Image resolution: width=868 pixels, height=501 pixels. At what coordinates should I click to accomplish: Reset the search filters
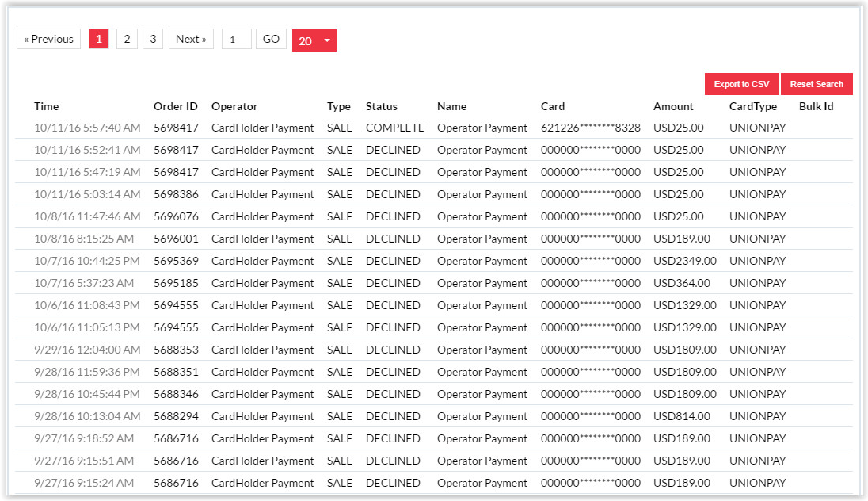pos(817,84)
